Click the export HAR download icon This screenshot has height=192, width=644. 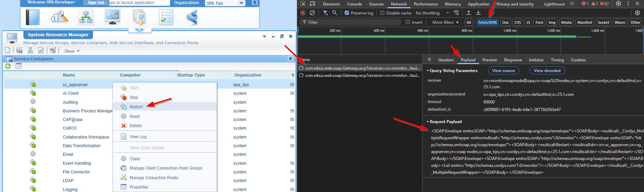click(x=478, y=13)
